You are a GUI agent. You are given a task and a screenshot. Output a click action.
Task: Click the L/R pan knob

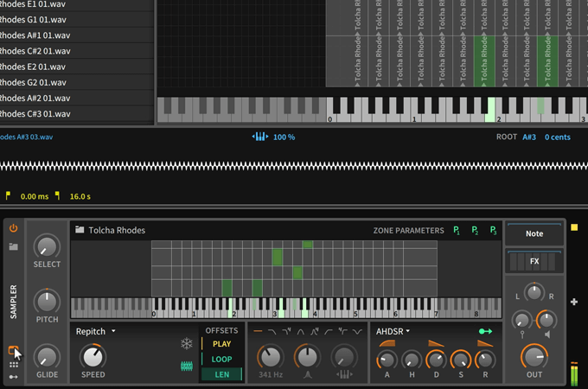click(534, 292)
